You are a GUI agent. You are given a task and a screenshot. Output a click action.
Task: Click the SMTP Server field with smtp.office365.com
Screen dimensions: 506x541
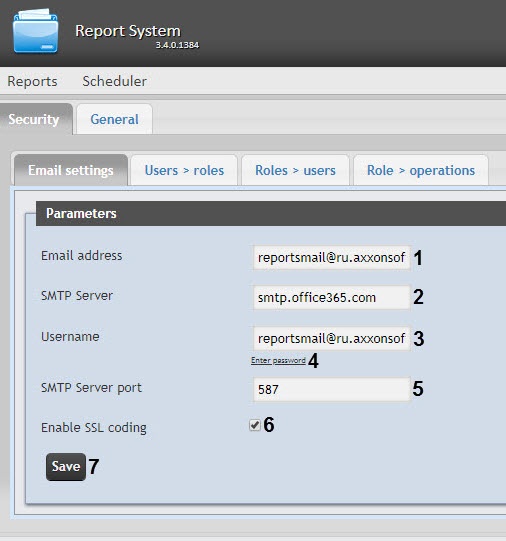[x=331, y=297]
